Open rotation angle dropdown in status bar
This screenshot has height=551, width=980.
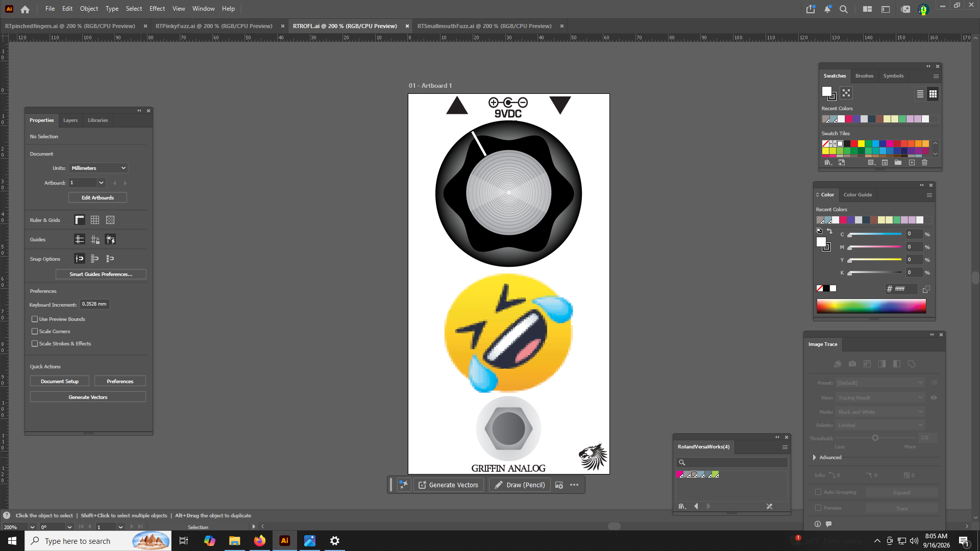(x=69, y=527)
